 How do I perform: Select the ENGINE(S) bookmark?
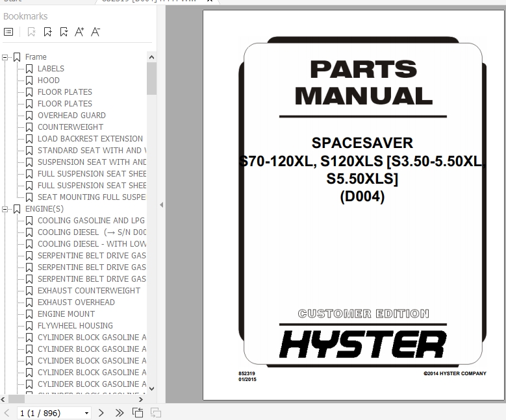click(x=44, y=209)
